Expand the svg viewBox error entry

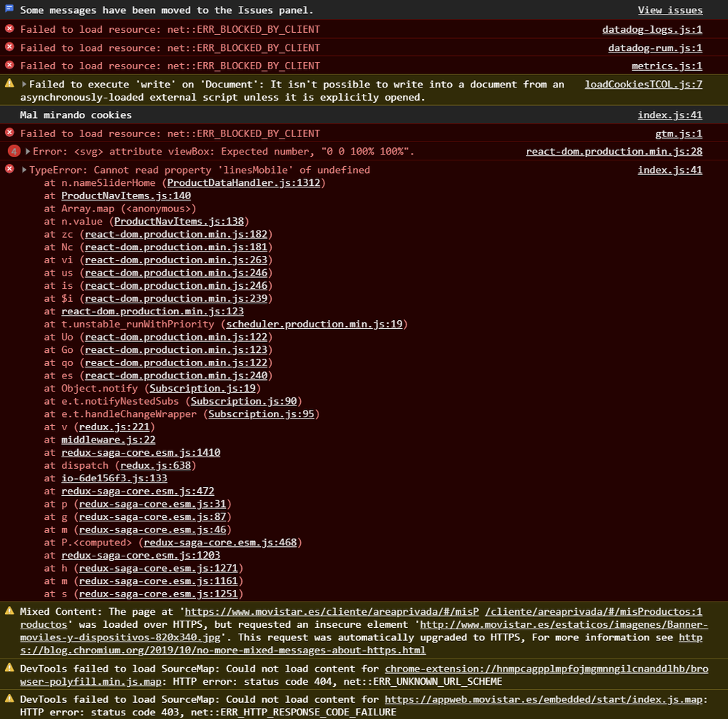pos(28,152)
